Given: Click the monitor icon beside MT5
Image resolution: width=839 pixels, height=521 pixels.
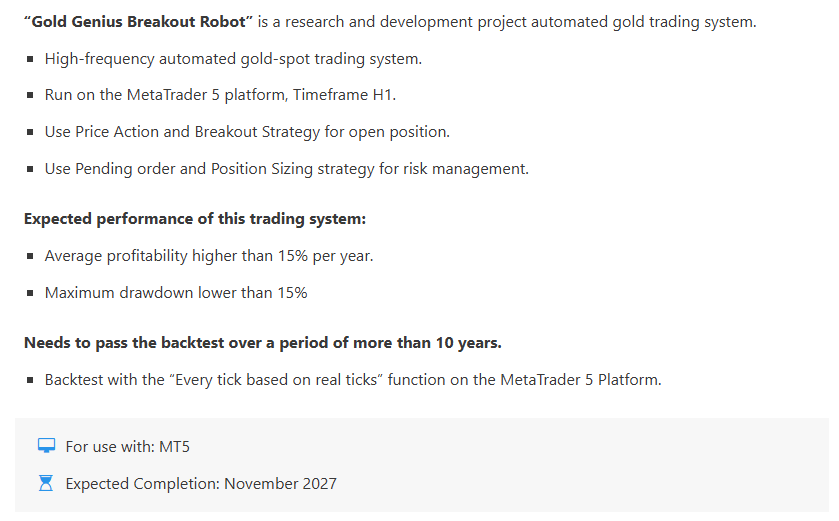Looking at the screenshot, I should (46, 446).
